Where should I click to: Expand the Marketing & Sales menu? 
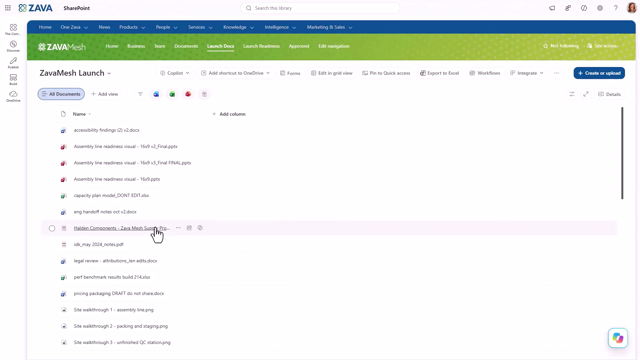(x=329, y=27)
